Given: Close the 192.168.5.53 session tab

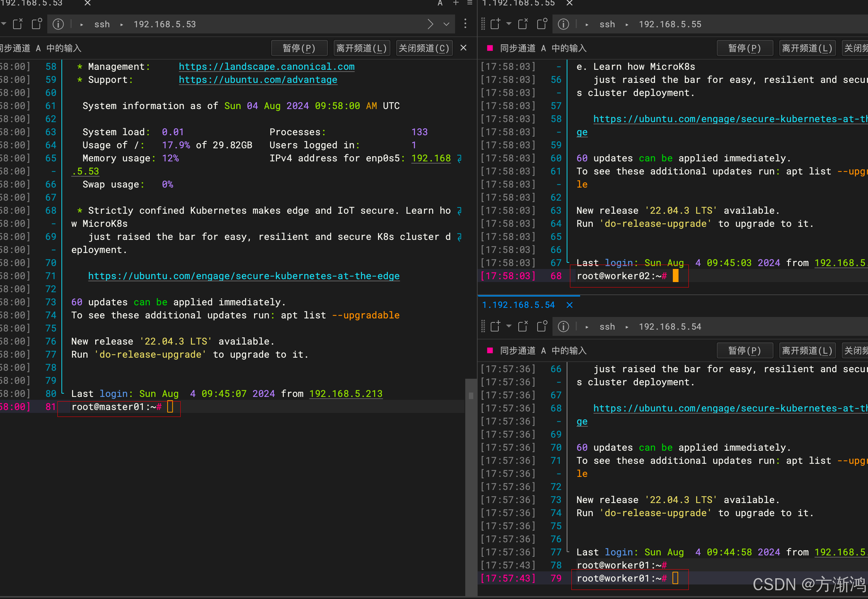Looking at the screenshot, I should pyautogui.click(x=88, y=3).
